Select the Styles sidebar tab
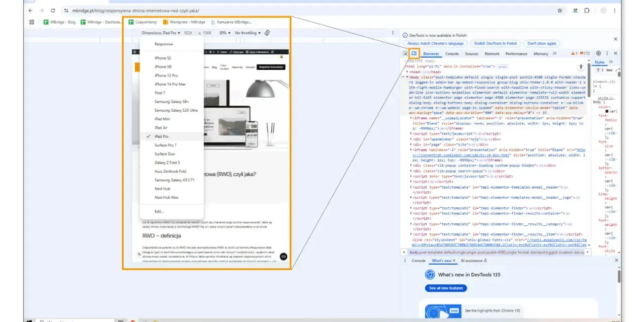The image size is (644, 322). click(600, 62)
